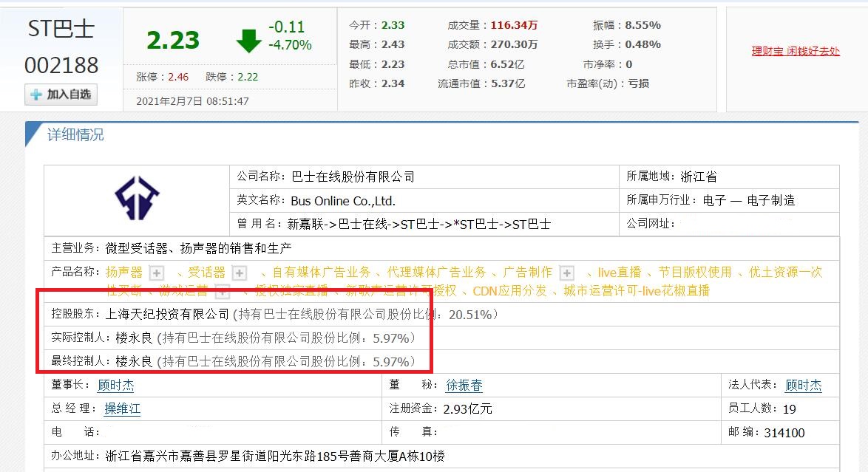This screenshot has height=472, width=868.
Task: Click the 昨收 value 2.34
Action: (x=393, y=84)
